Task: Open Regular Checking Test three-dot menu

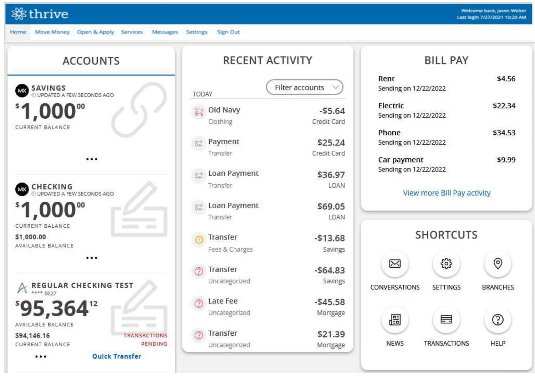Action: click(x=41, y=356)
